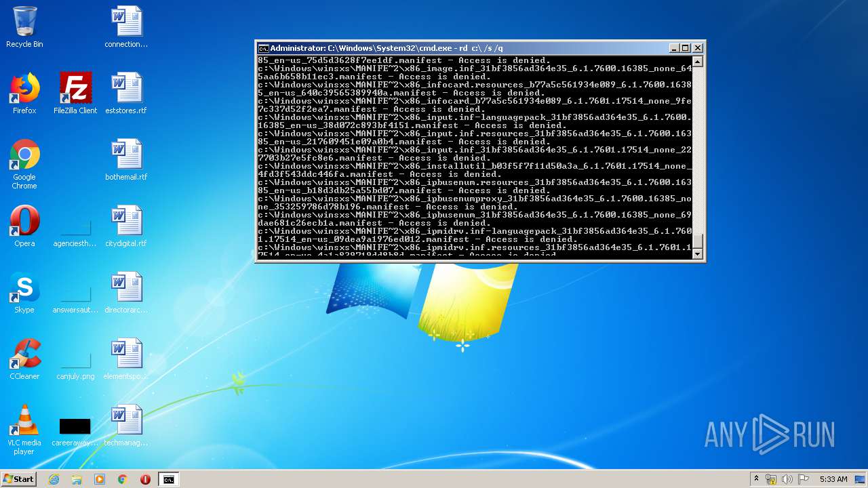Open the clock showing 5:33 AM

click(x=833, y=479)
